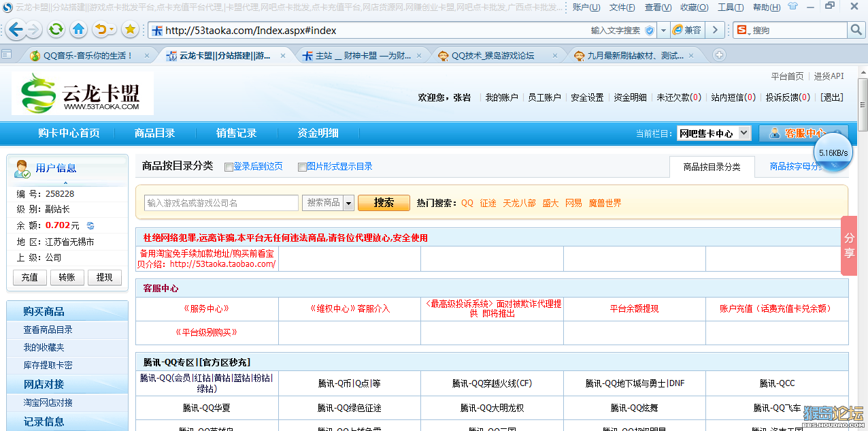Close the 主站 财神卡盟 tab
The image size is (868, 431).
point(419,56)
